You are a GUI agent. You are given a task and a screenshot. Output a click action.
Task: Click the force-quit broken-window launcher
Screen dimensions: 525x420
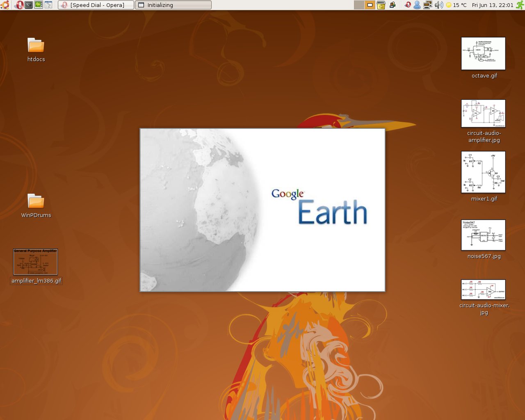(x=48, y=5)
